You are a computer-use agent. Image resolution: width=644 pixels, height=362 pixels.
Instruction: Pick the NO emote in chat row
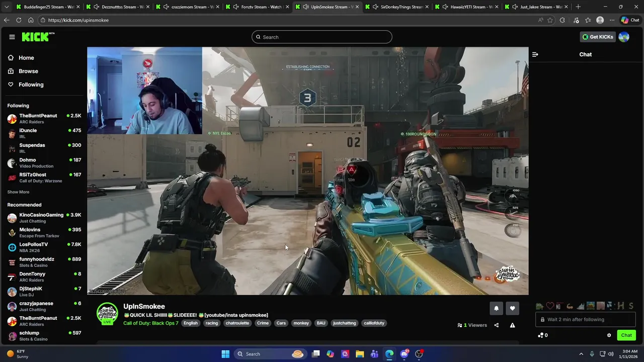(x=558, y=306)
